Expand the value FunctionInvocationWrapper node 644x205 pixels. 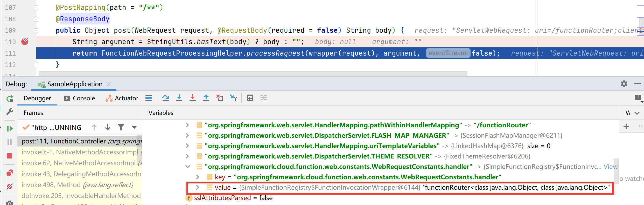[x=198, y=187]
